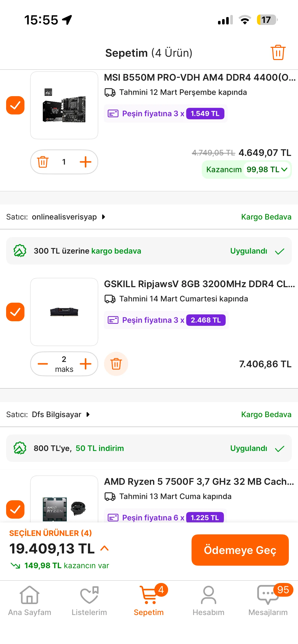298x644 pixels.
Task: Go to the Ana Sayfam tab
Action: click(30, 601)
